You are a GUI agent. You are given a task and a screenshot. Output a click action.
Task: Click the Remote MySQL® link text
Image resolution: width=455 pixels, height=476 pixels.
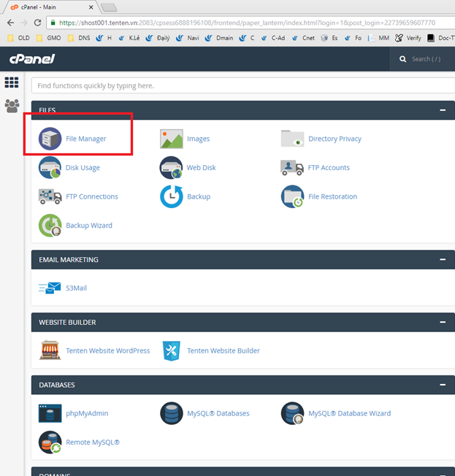coord(93,442)
